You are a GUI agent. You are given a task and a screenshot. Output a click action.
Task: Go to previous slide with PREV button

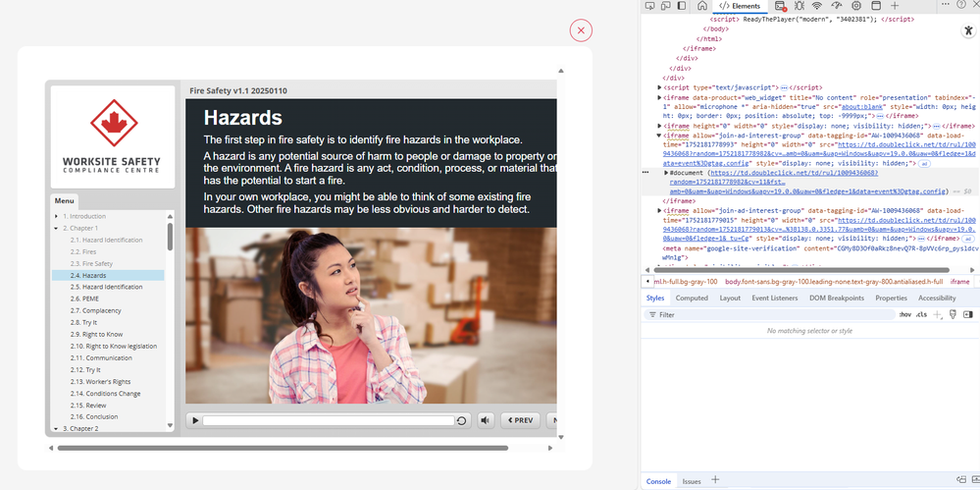[520, 420]
